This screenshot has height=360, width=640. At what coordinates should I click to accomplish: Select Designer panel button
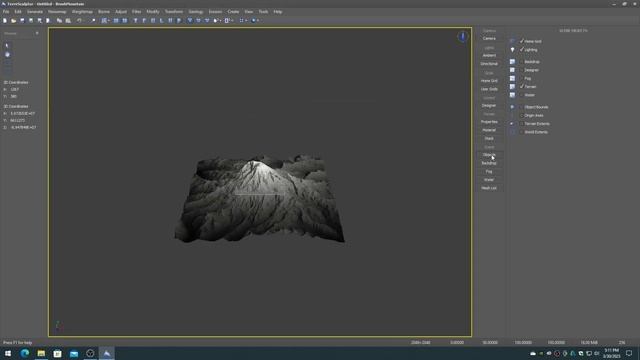489,106
